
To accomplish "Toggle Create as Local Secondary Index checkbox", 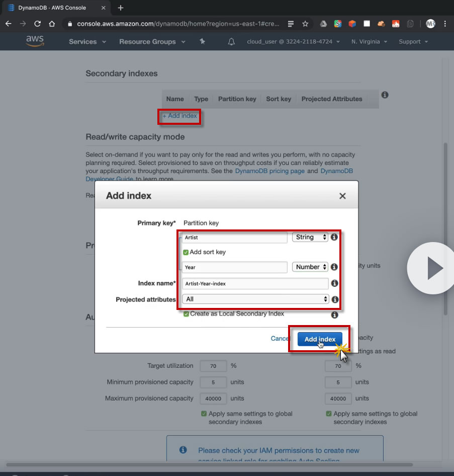I will point(186,314).
